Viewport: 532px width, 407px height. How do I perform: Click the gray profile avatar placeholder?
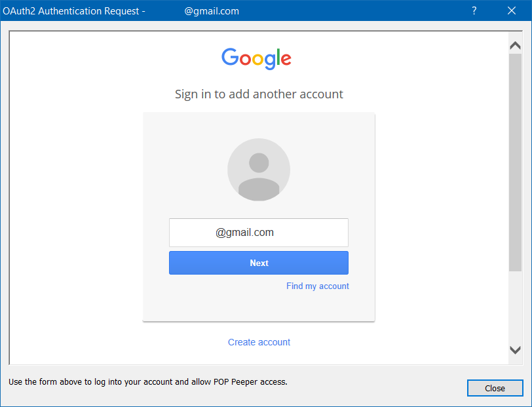pos(259,169)
